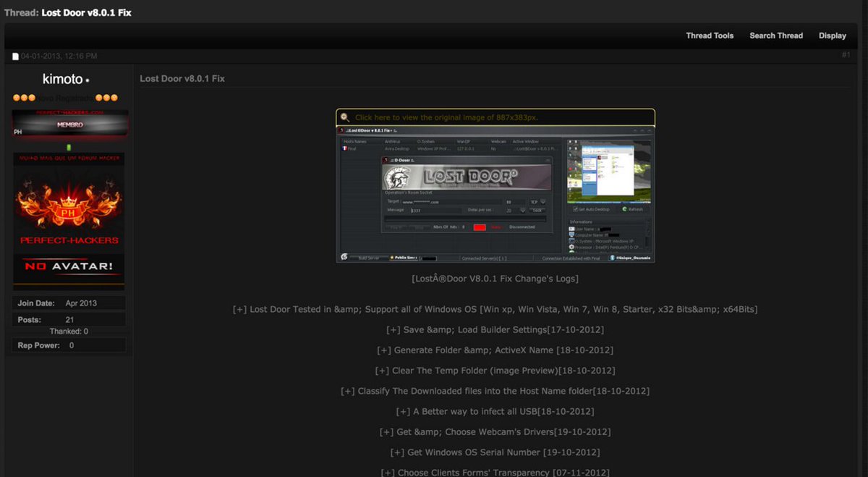Click the green reputation bar under MEMBRO
868x477 pixels.
69,147
